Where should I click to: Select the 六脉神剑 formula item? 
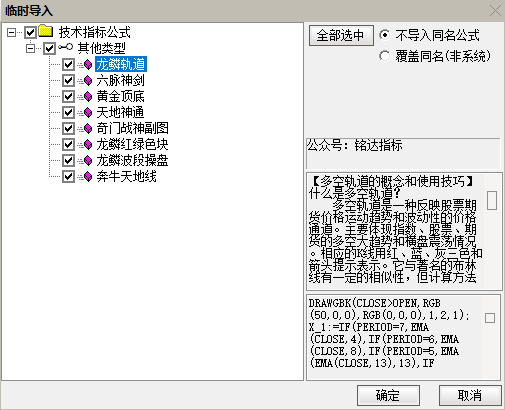(x=120, y=80)
